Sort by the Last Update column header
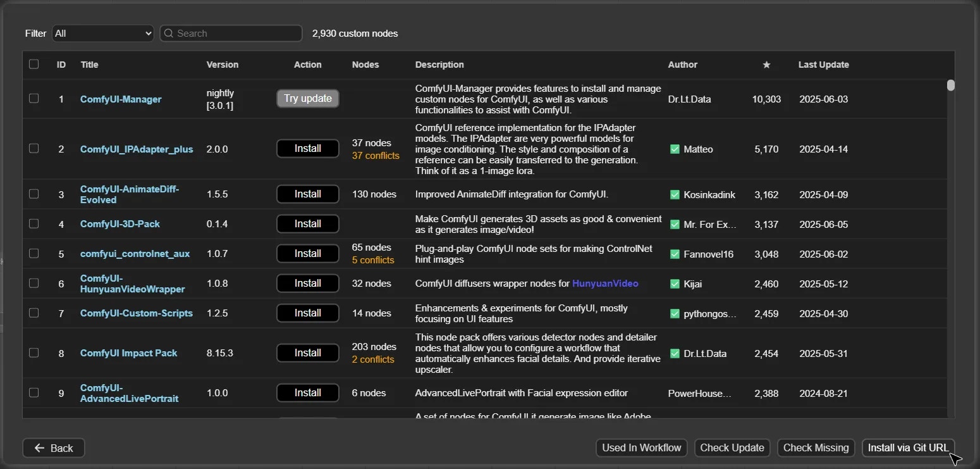 point(823,65)
